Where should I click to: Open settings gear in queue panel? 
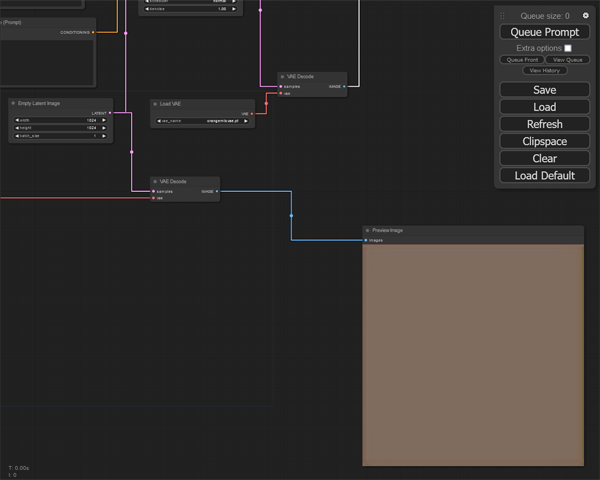[586, 16]
